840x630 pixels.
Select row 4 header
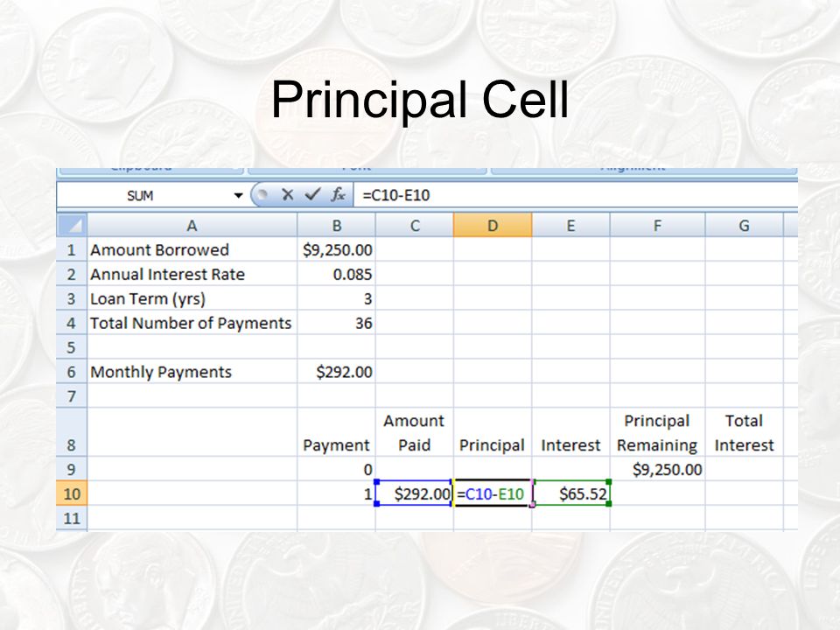tap(72, 323)
